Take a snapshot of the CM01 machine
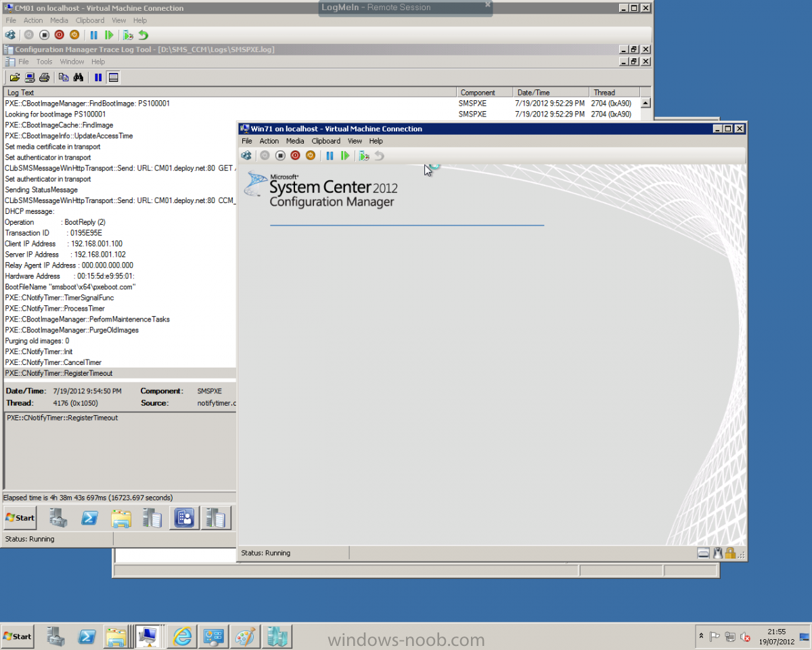The image size is (812, 650). click(128, 35)
